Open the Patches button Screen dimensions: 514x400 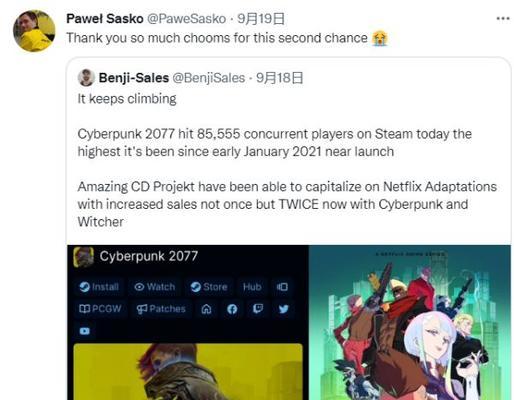(161, 309)
